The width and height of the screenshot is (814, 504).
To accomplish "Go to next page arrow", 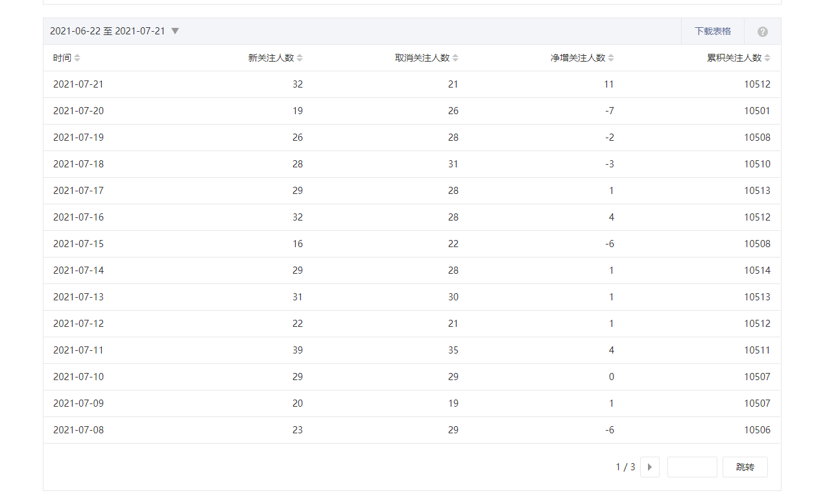I will 649,467.
